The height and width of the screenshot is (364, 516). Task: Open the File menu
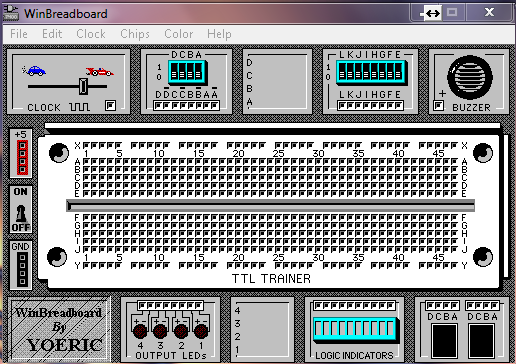coord(19,34)
